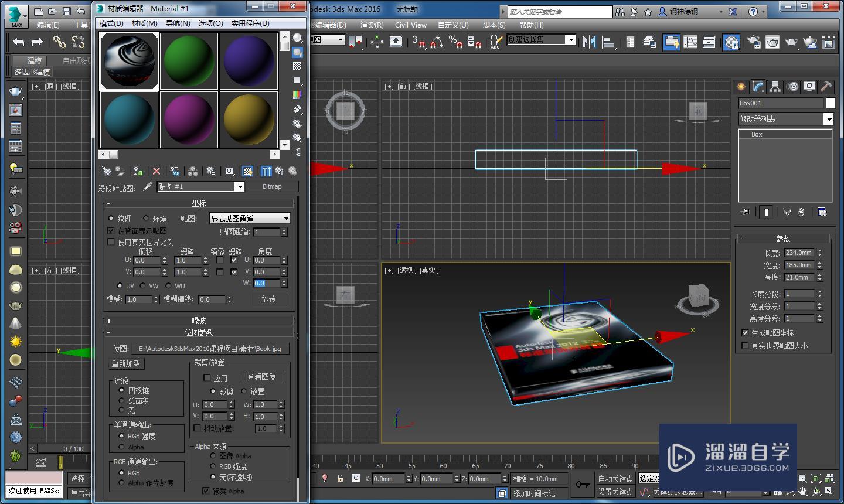
Task: Select WU mapping radio button
Action: (x=169, y=286)
